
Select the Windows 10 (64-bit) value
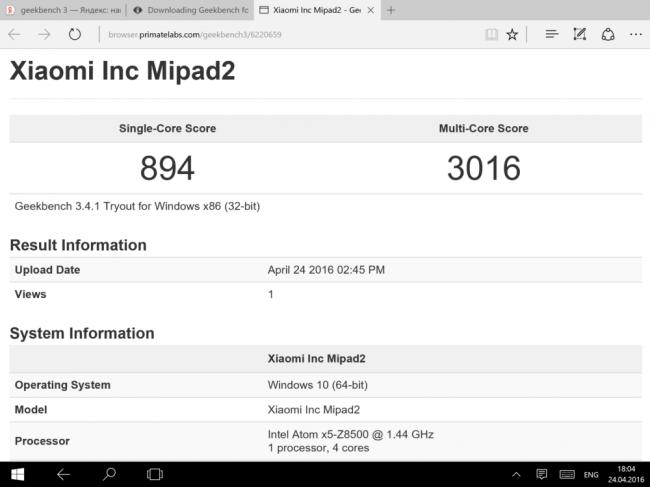[x=318, y=385]
